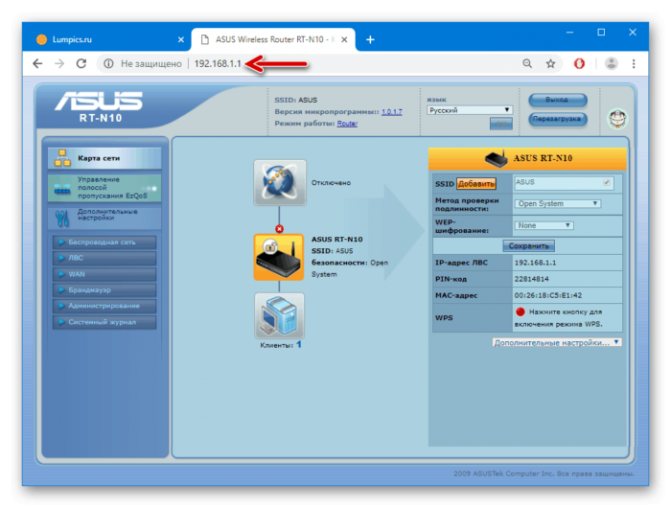Viewport: 671px width, 508px height.
Task: Open the language dropdown 'Русский'
Action: (x=469, y=110)
